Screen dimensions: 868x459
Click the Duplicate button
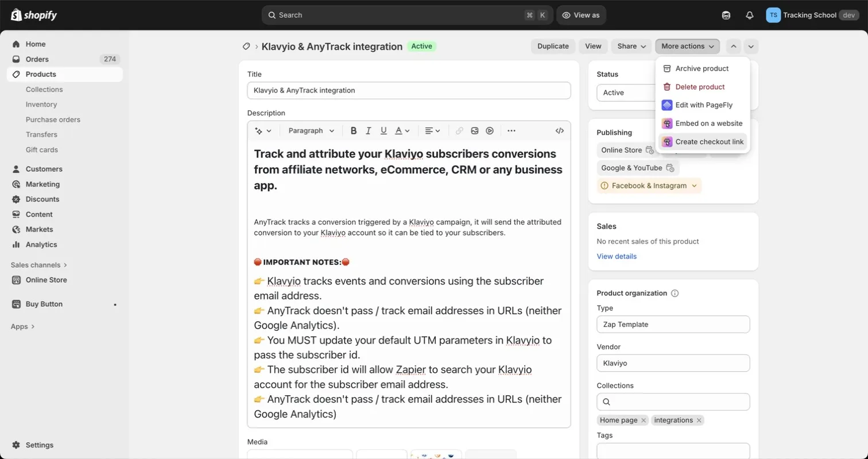click(553, 46)
